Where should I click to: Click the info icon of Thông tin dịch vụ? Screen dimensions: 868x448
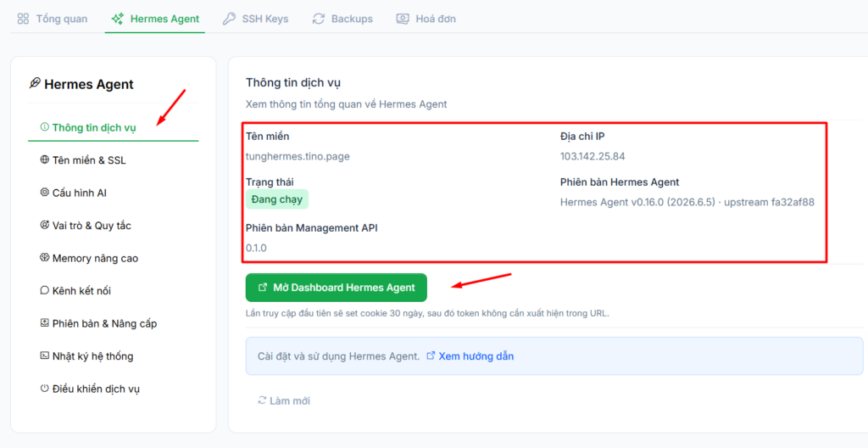point(44,127)
